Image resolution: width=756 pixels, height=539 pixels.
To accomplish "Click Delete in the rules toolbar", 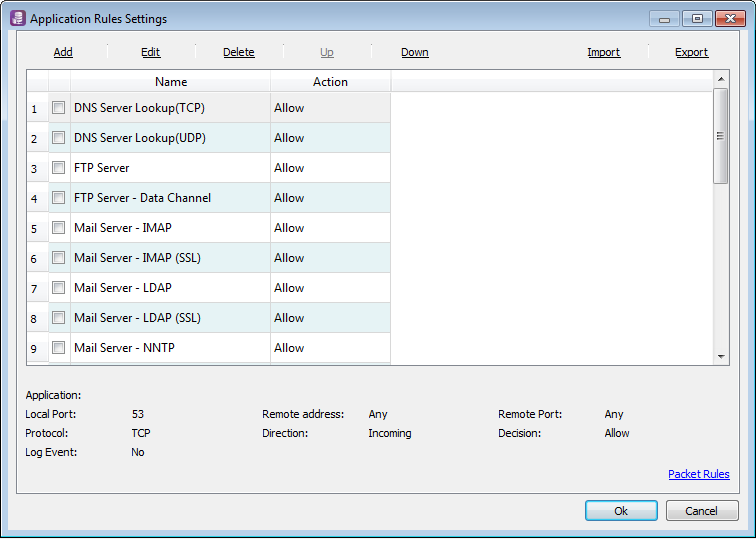I will (x=239, y=52).
